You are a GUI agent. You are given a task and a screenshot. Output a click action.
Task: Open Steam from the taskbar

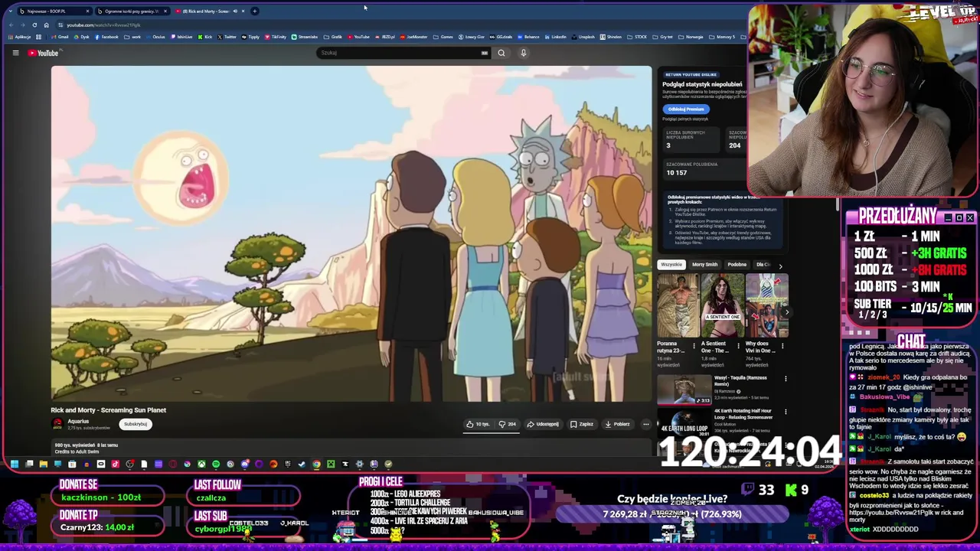[302, 464]
